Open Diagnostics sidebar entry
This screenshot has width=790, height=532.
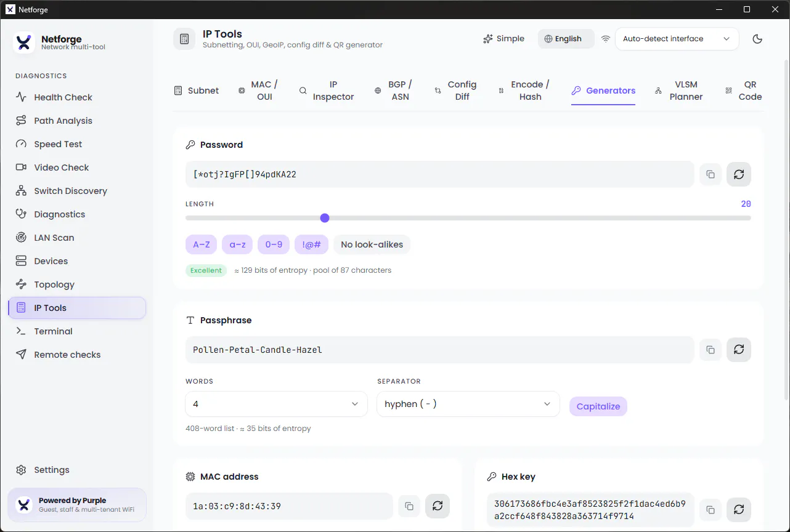pos(77,214)
